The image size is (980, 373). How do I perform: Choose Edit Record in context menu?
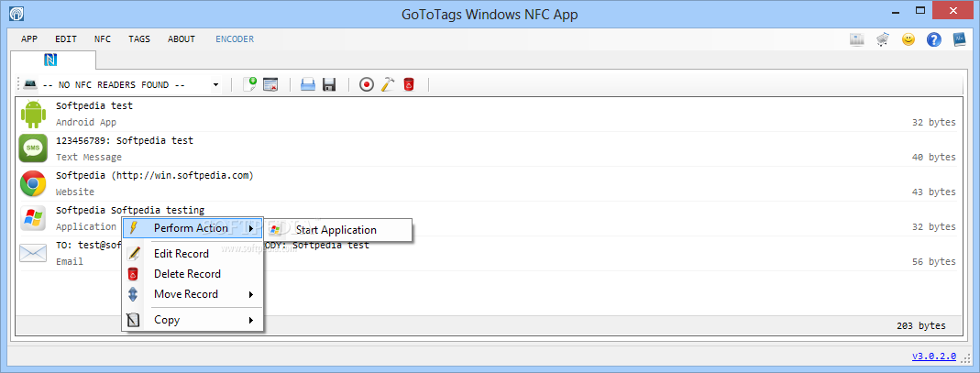pyautogui.click(x=191, y=254)
